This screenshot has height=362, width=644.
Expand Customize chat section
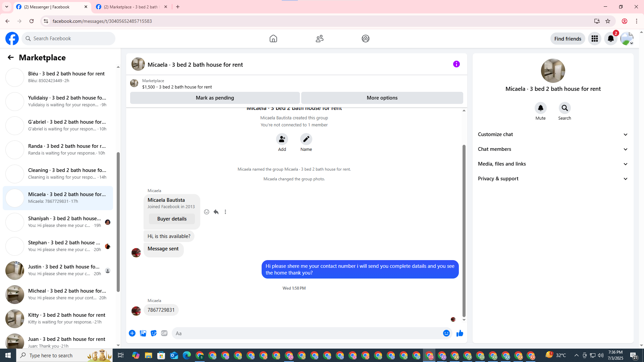[553, 134]
